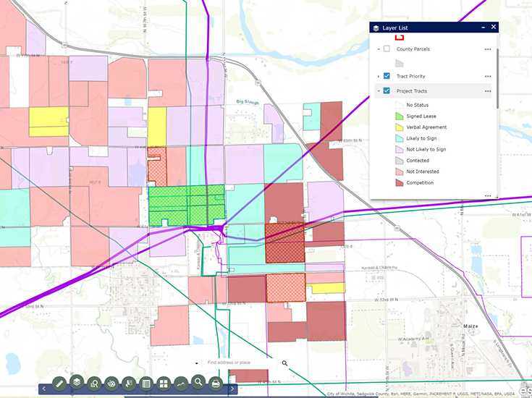Close the Layer List panel
532x398 pixels.
pyautogui.click(x=494, y=27)
